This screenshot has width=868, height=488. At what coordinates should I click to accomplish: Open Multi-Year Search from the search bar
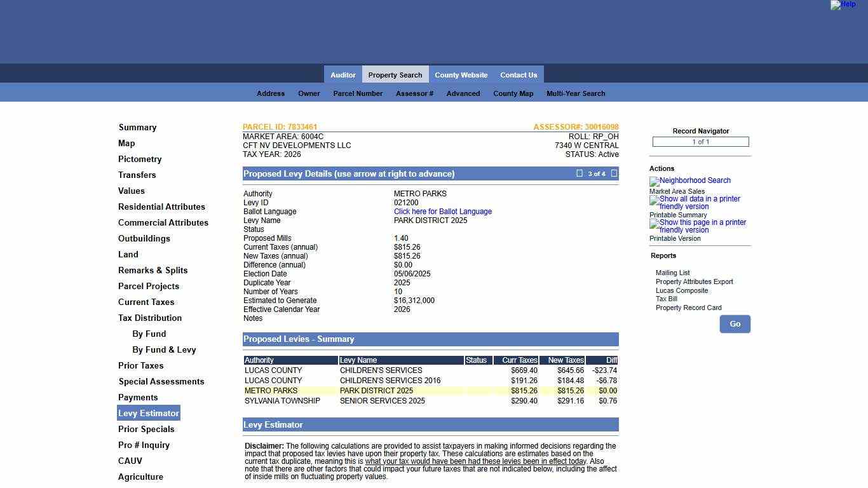[x=575, y=93]
